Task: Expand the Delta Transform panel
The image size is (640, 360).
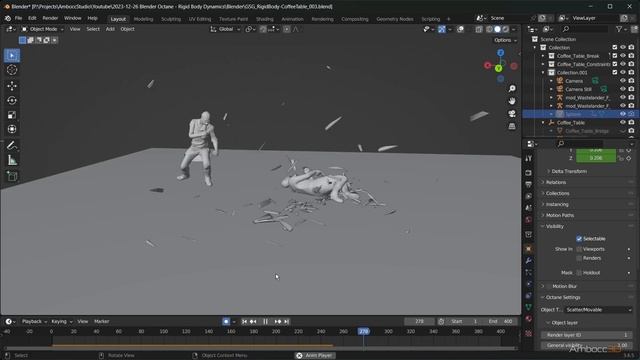Action: [x=569, y=171]
